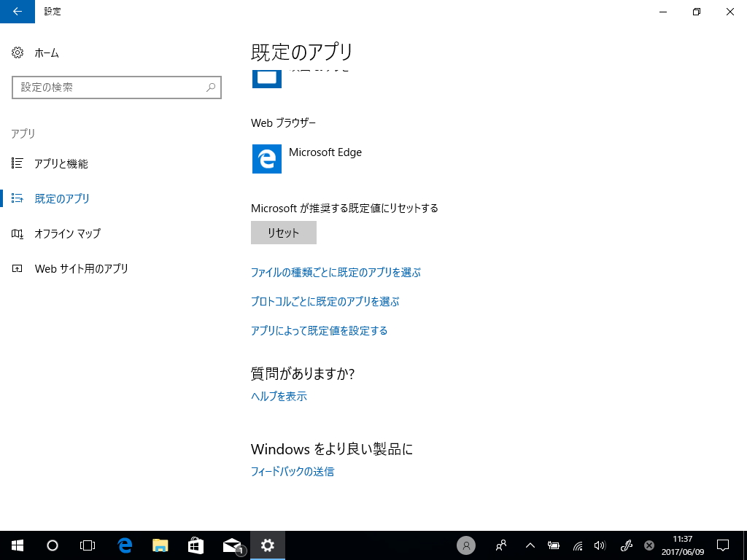
Task: Open Microsoft Store from taskbar
Action: tap(196, 545)
